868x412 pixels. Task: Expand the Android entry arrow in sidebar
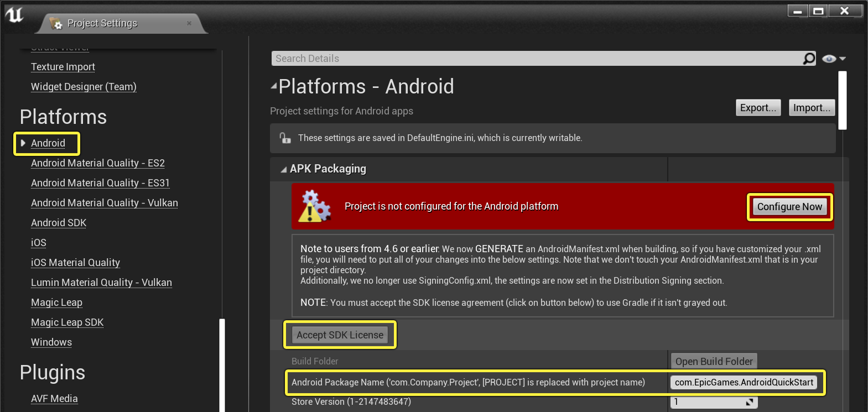[x=23, y=143]
